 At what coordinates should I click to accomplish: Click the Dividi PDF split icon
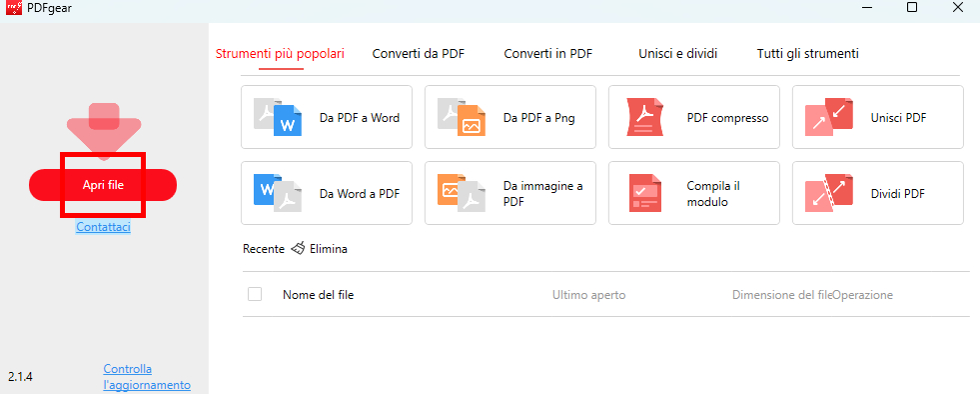(x=829, y=193)
